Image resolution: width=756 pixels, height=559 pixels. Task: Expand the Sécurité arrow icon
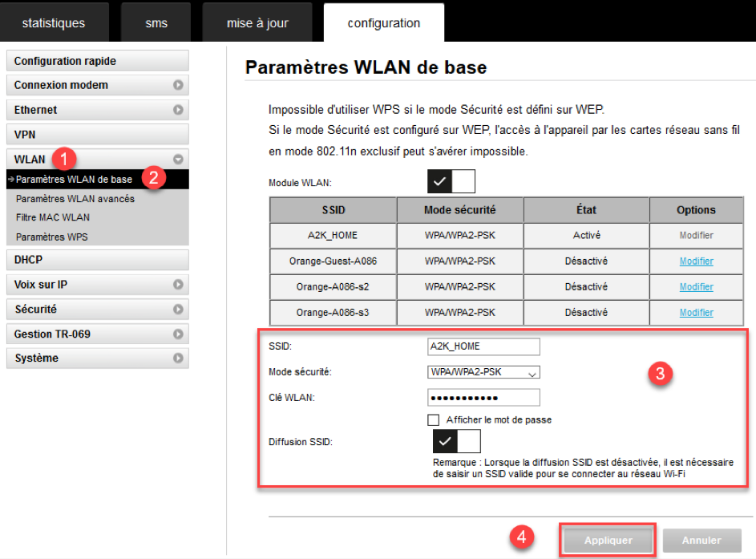coord(178,310)
